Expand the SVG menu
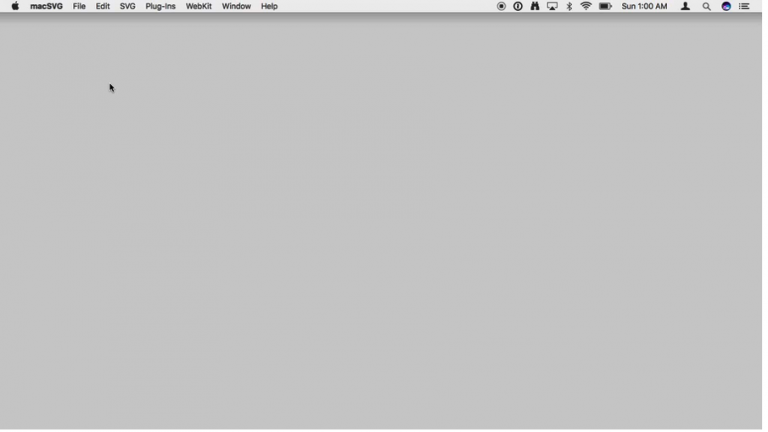768x432 pixels. coord(128,6)
